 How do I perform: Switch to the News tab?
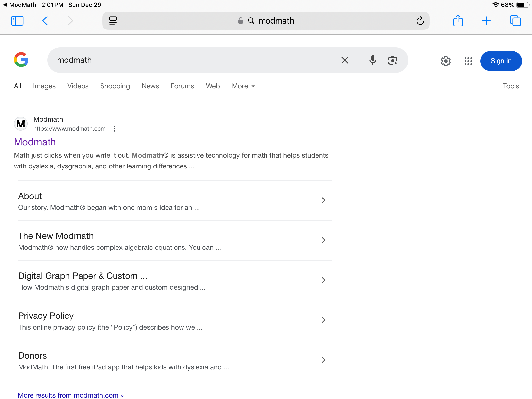point(150,86)
